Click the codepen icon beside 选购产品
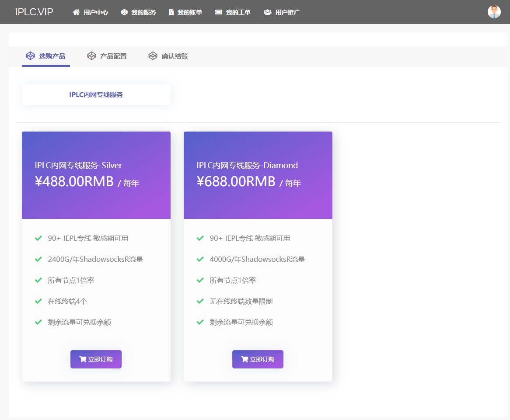 [30, 56]
